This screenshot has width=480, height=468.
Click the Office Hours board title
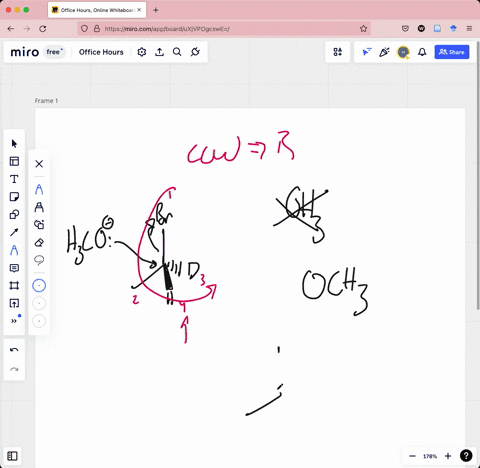101,52
